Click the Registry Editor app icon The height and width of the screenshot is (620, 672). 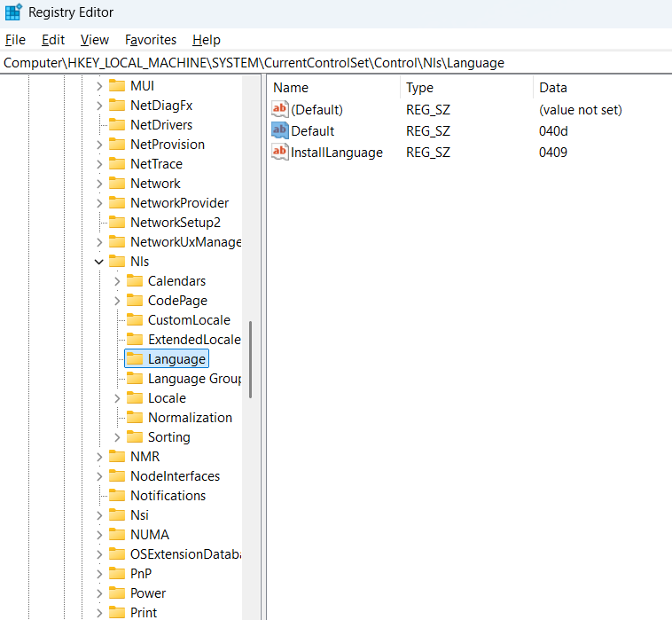(x=13, y=12)
